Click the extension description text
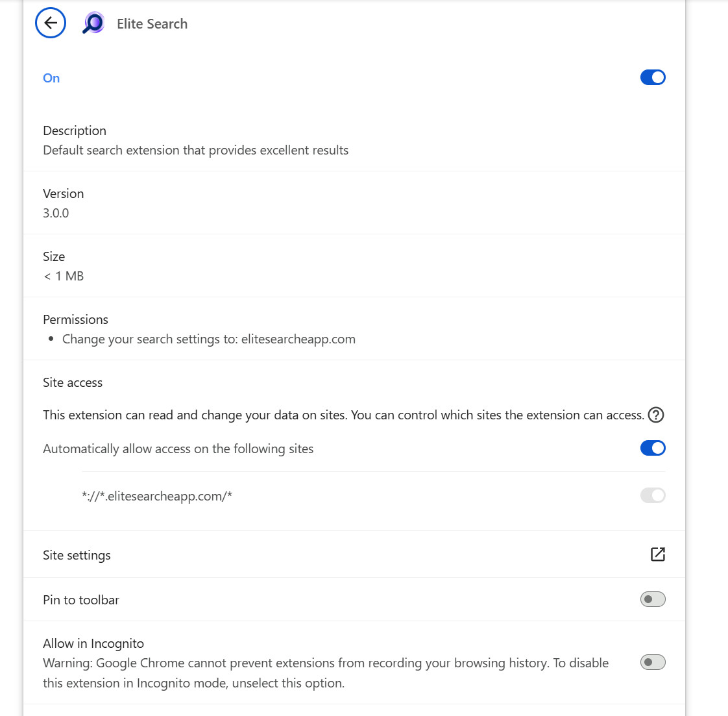Image resolution: width=728 pixels, height=716 pixels. tap(195, 151)
